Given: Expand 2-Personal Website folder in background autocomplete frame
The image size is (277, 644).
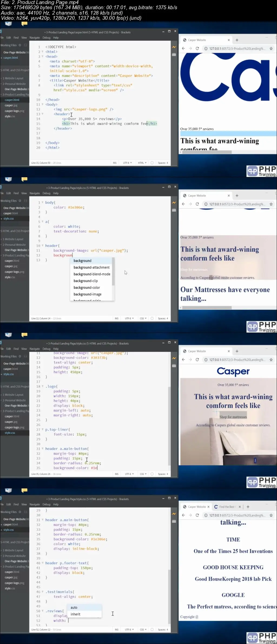Looking at the screenshot, I should (14, 245).
